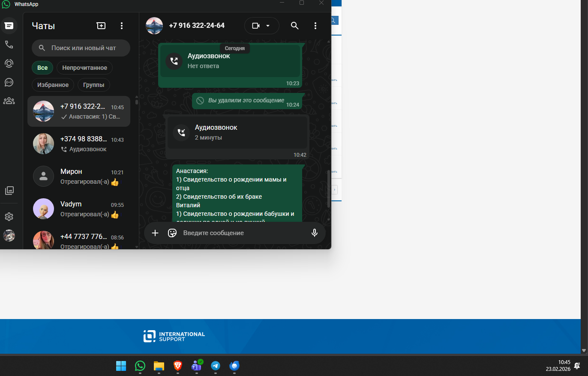Open the Status updates icon in sidebar
The image size is (588, 376).
[9, 63]
